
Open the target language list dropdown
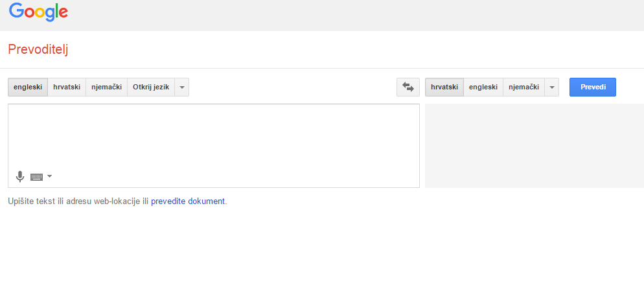click(x=551, y=87)
